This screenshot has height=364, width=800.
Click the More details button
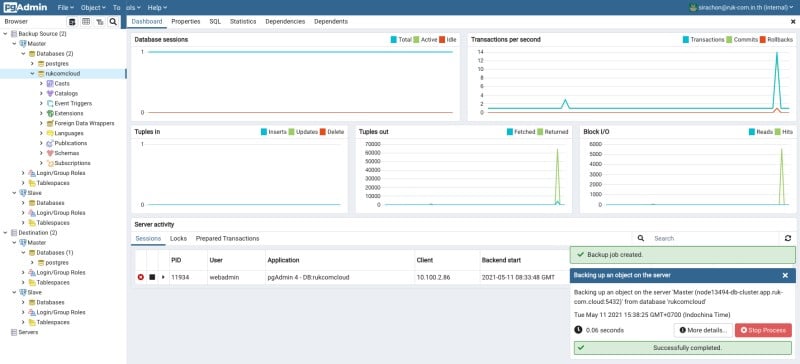coord(704,330)
